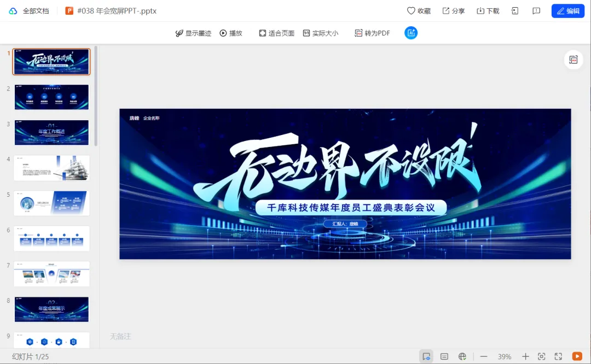Select slide 8 年度成果展示 thumbnail

click(x=51, y=309)
